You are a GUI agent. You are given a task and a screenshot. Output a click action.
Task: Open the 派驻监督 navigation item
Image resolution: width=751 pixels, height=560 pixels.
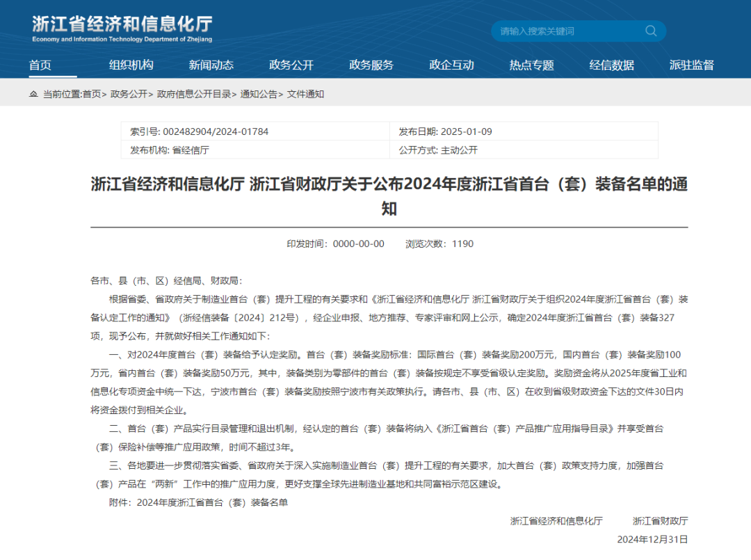pos(691,65)
